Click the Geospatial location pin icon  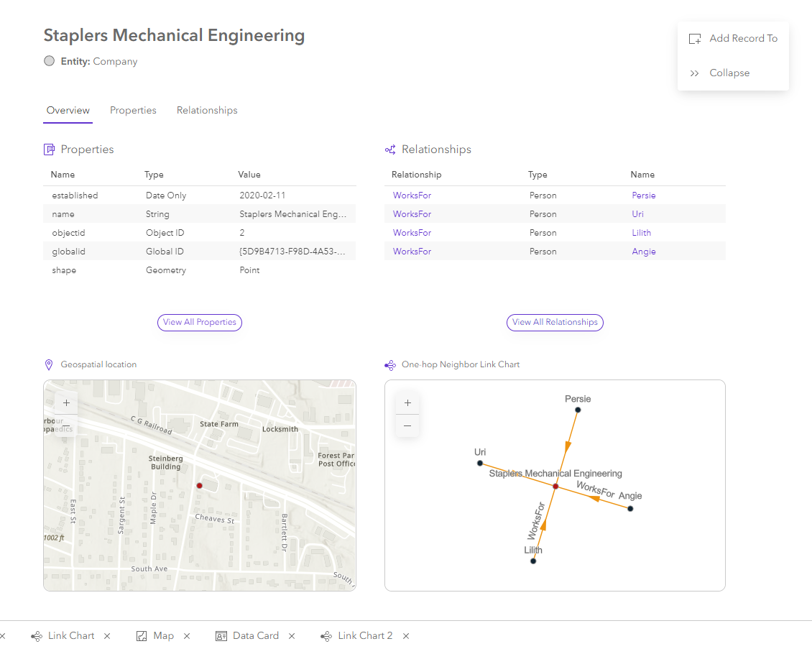[49, 364]
